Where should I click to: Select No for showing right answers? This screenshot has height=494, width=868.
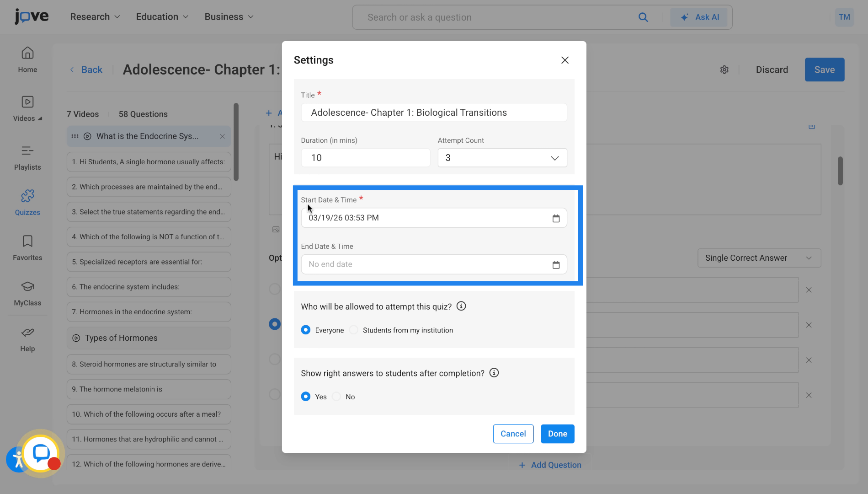point(336,397)
